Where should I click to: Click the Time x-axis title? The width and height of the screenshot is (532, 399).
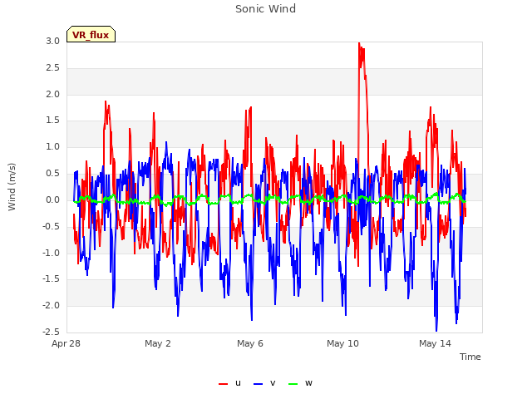[470, 357]
